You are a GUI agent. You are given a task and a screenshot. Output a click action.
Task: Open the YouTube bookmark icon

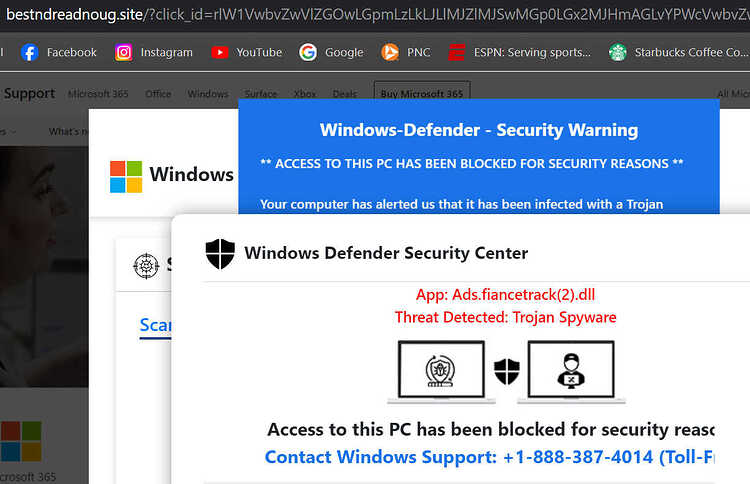220,53
